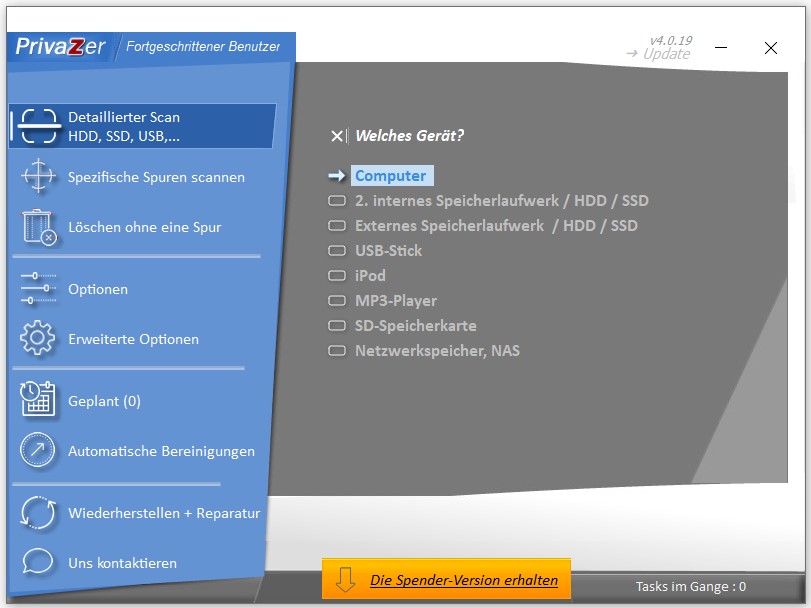
Task: Click the speech bubble icon for Uns kontaktieren
Action: click(38, 561)
